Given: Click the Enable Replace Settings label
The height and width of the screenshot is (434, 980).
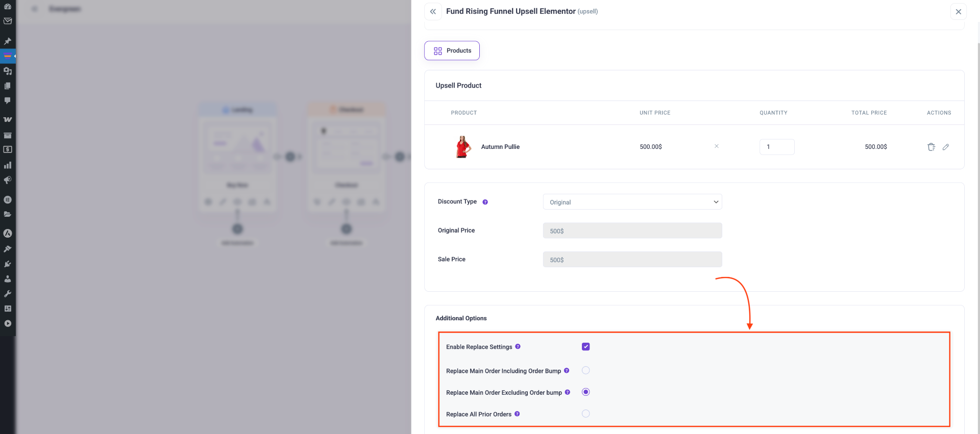Looking at the screenshot, I should point(479,347).
